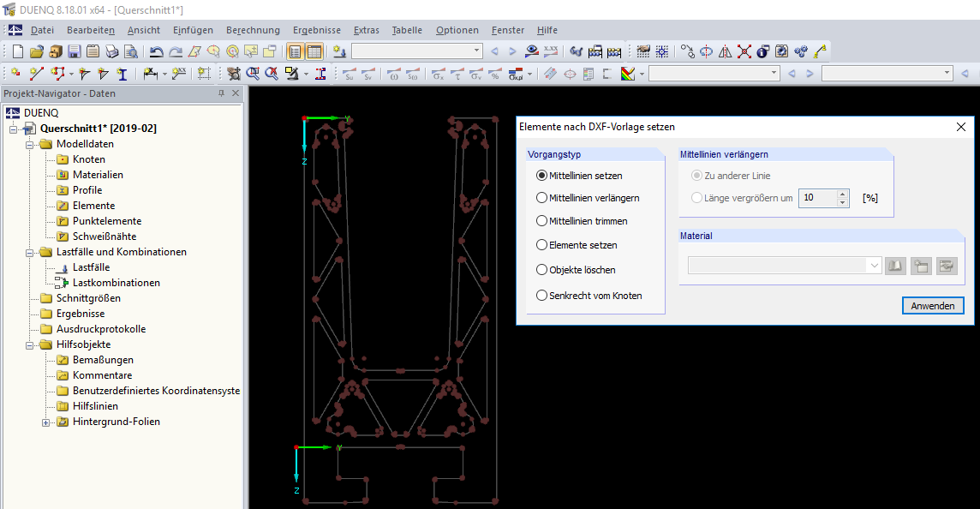The image size is (980, 509).
Task: Undo the last action
Action: coord(156,51)
